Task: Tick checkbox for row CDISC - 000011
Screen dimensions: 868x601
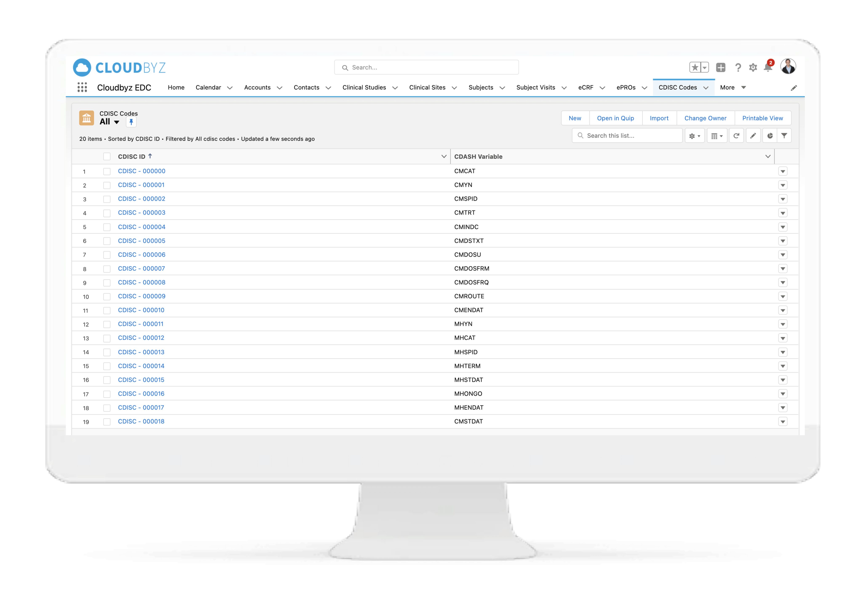Action: (107, 324)
